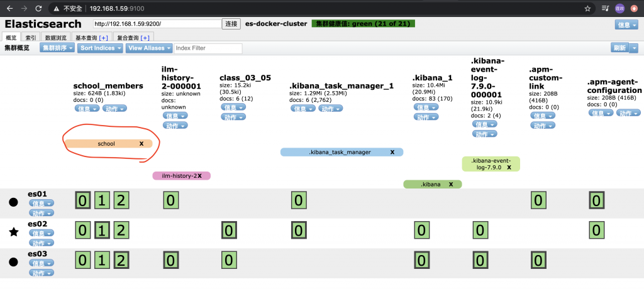Open 信息 dropdown for .kibana_task_manager_1 index
Viewport: 644px width, 289px height.
point(304,108)
